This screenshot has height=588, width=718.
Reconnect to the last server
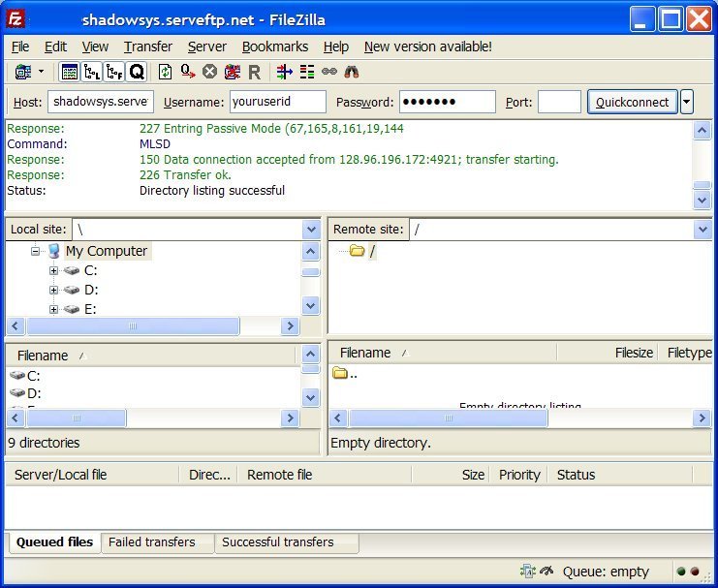[x=255, y=72]
